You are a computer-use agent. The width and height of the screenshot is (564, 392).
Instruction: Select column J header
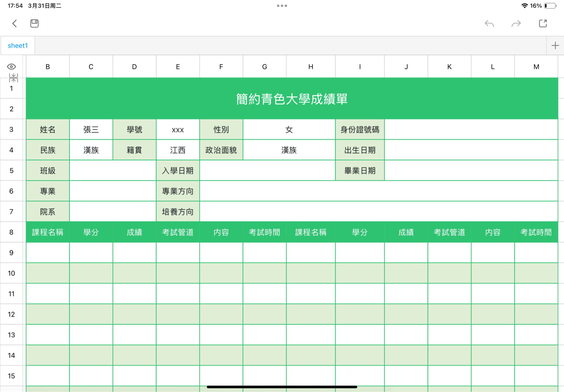click(x=406, y=67)
